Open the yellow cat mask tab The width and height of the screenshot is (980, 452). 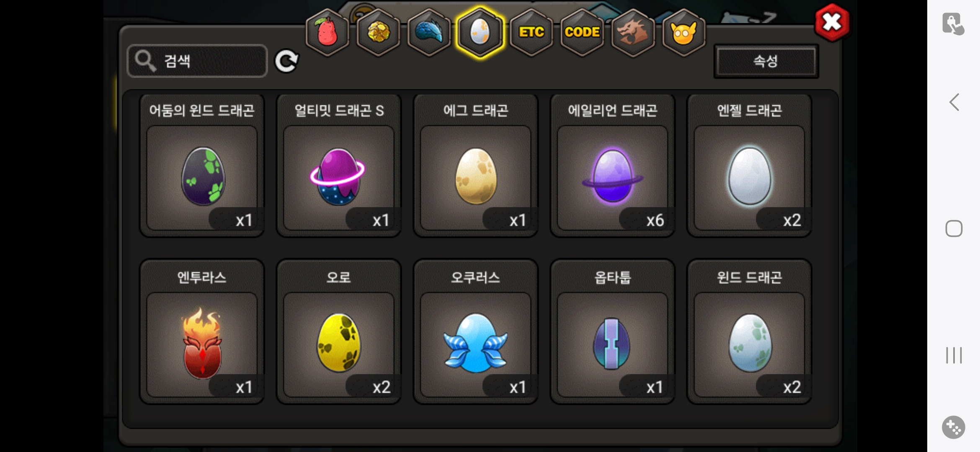pyautogui.click(x=683, y=32)
